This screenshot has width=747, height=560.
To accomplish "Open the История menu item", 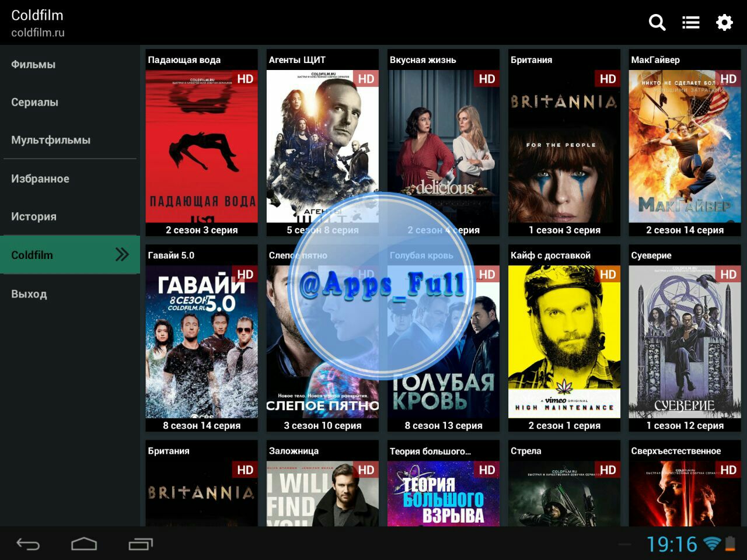I will (70, 216).
